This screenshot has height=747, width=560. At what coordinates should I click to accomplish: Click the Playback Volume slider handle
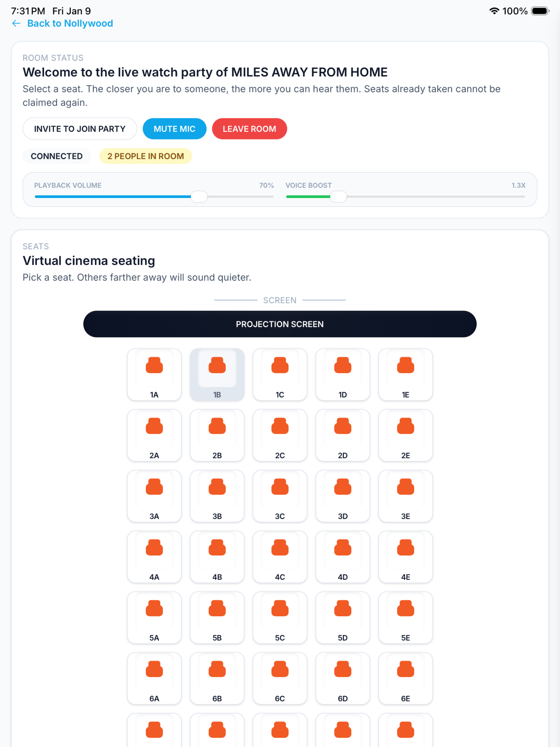pyautogui.click(x=199, y=197)
